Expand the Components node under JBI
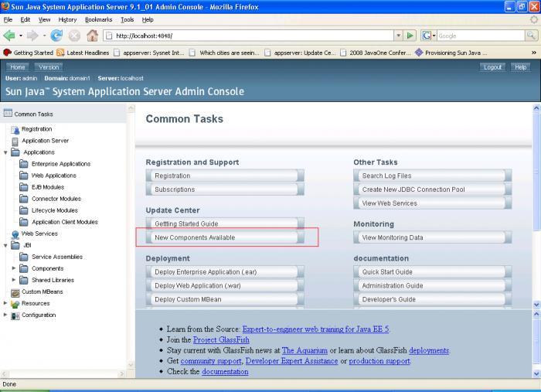The width and height of the screenshot is (541, 392). [x=14, y=268]
